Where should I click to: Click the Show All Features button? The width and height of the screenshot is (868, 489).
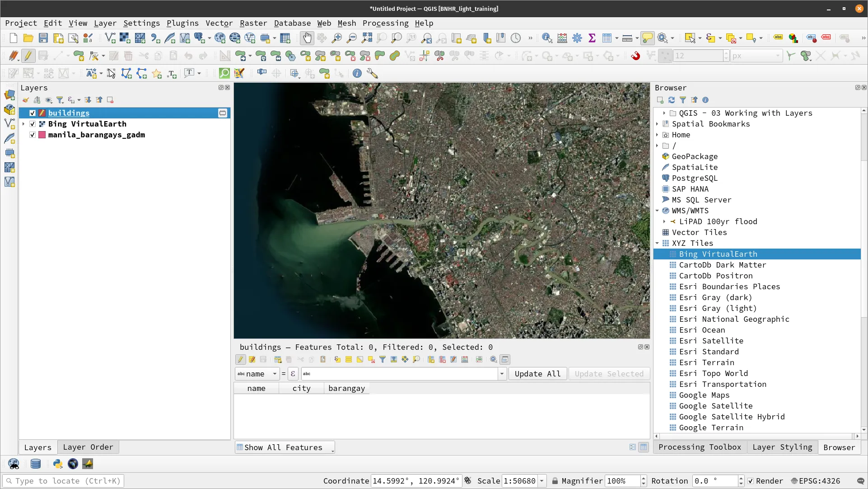click(285, 447)
